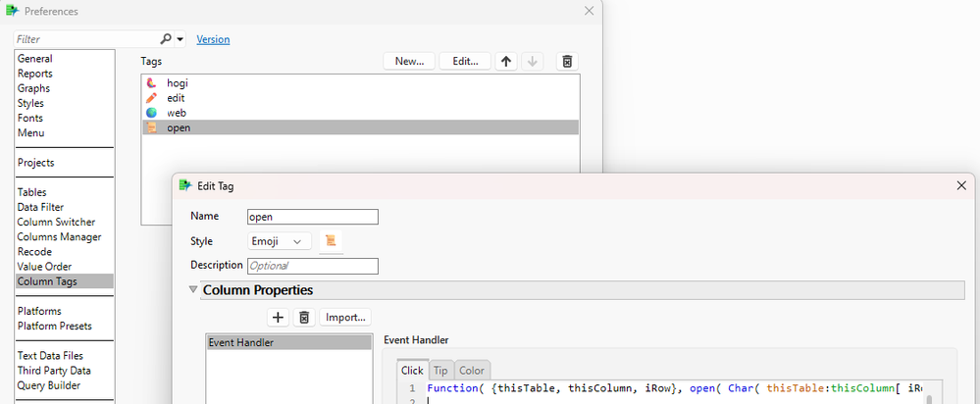
Task: Click the emoji picker scroll icon
Action: pos(331,241)
